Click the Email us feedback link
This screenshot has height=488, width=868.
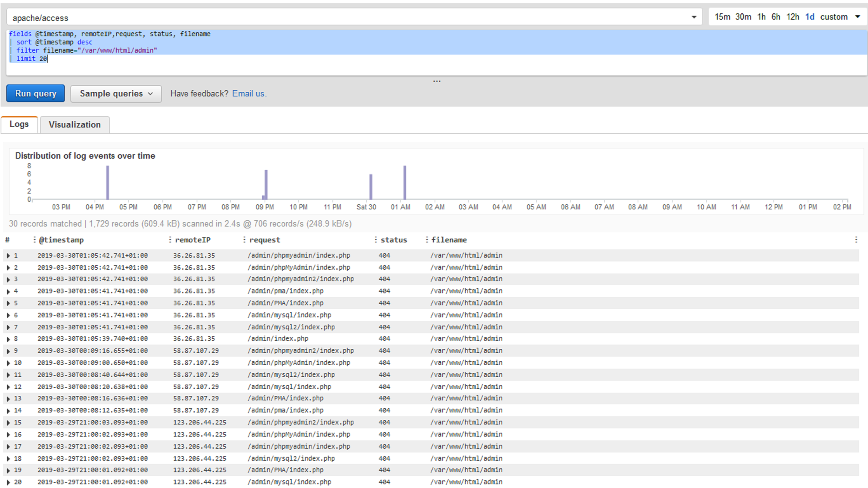pos(249,94)
